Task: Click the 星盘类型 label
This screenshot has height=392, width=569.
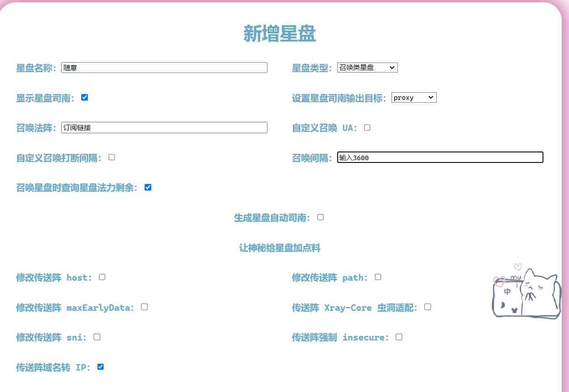Action: pos(313,68)
